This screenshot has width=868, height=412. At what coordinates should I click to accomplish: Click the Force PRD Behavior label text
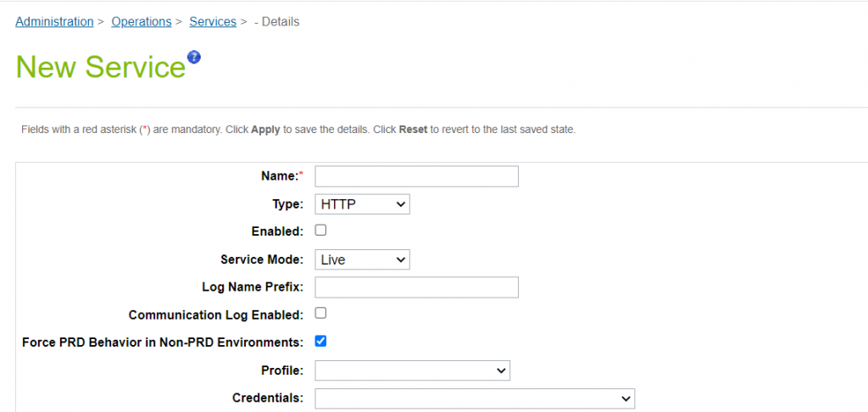(x=163, y=342)
